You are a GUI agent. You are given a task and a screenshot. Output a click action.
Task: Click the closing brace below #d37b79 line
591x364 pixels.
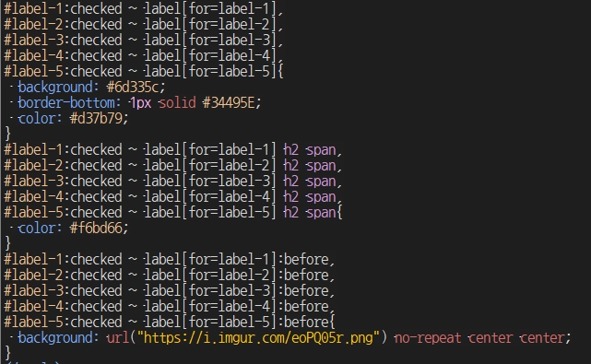(7, 134)
